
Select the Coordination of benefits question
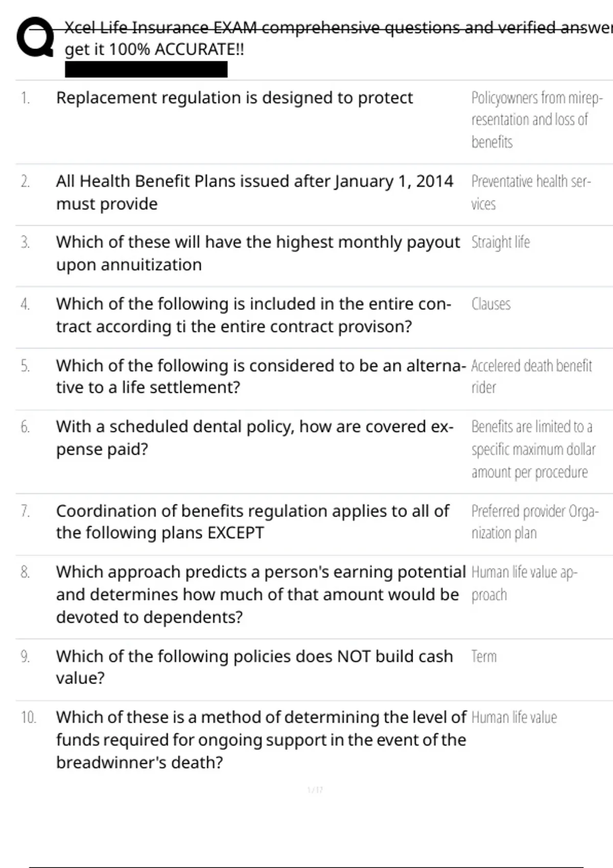pos(252,521)
